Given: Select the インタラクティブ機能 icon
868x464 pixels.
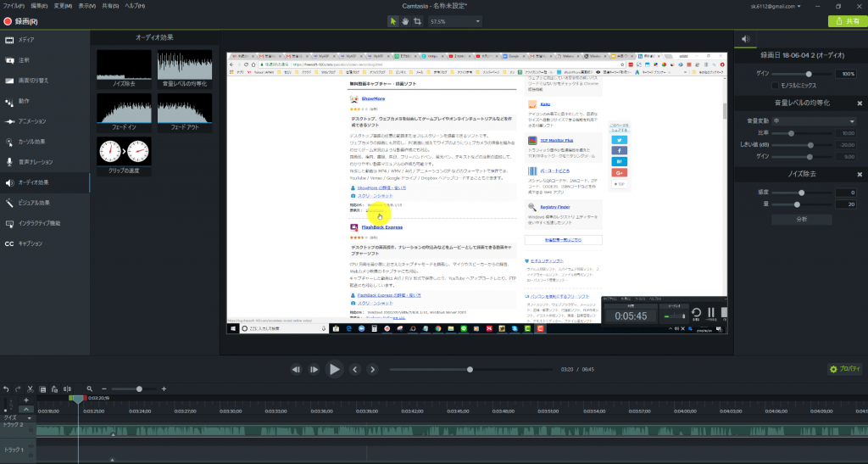Looking at the screenshot, I should tap(9, 223).
